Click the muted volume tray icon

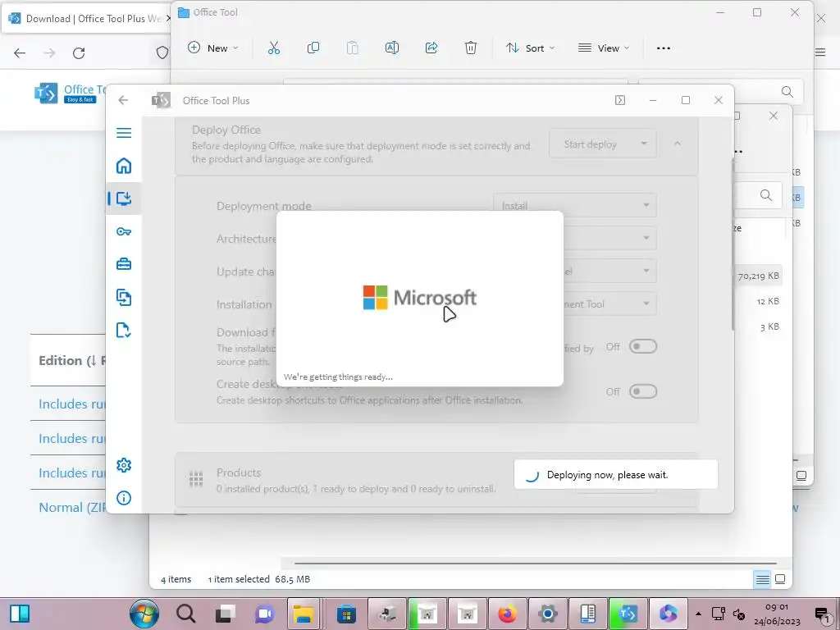(x=739, y=614)
